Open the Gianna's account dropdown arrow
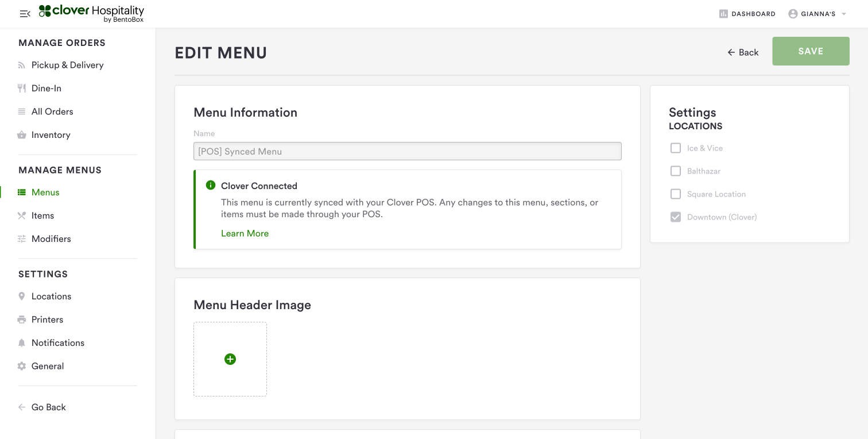The width and height of the screenshot is (868, 439). click(x=844, y=14)
